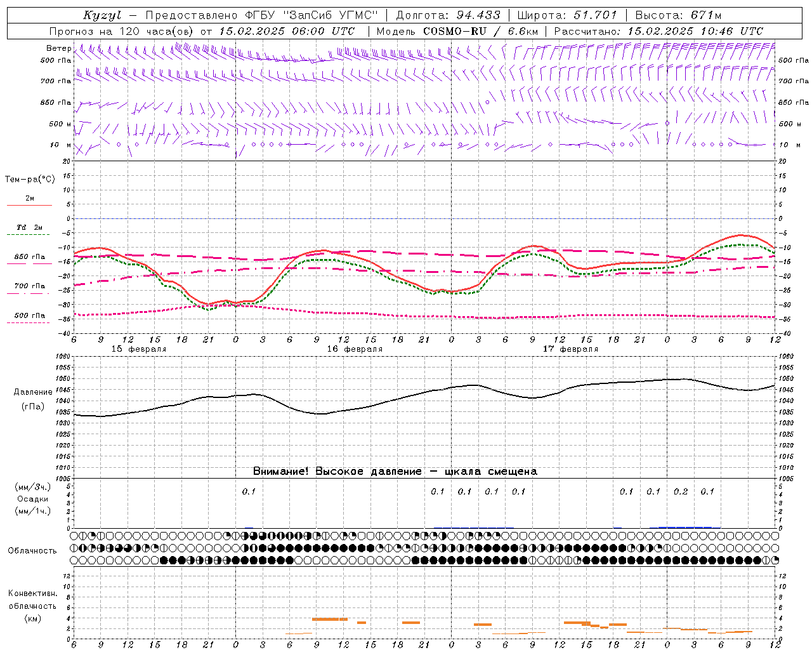The image size is (812, 650).
Task: Click the Осадки precipitation label
Action: (x=33, y=499)
